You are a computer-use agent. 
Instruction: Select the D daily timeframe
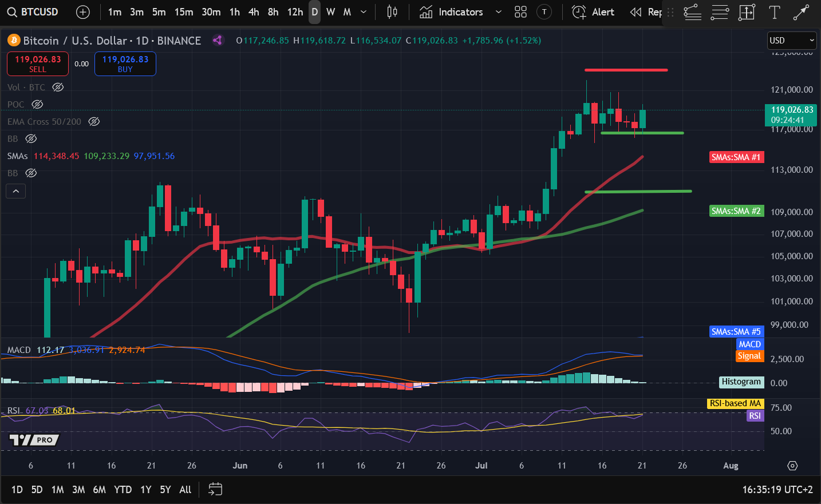(314, 12)
